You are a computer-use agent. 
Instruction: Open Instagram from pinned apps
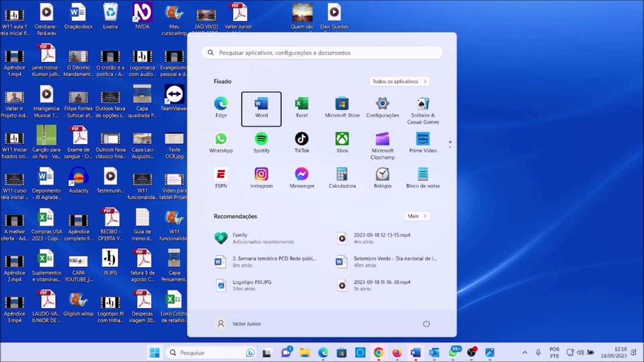261,178
